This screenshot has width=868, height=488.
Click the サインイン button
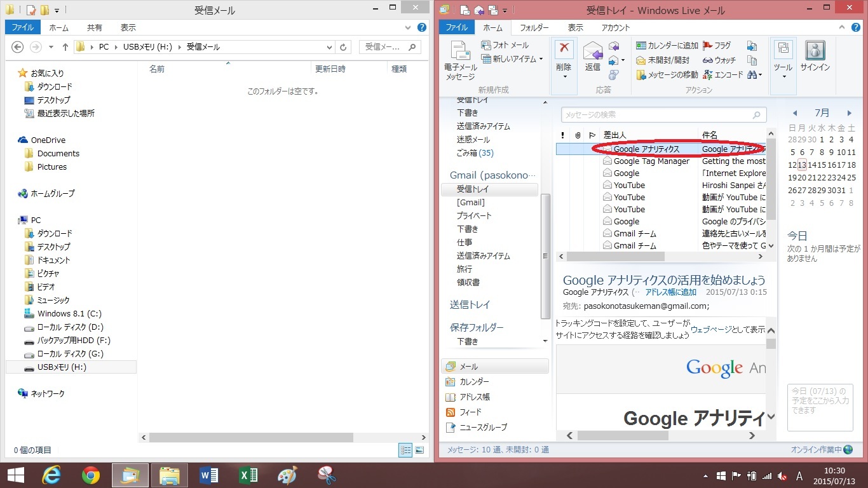tap(815, 56)
